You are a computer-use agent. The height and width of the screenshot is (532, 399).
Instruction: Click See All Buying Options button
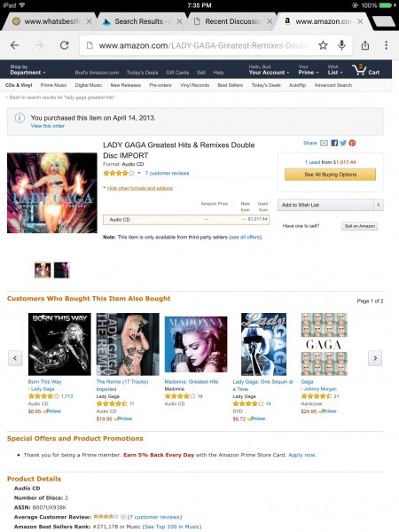click(x=330, y=175)
